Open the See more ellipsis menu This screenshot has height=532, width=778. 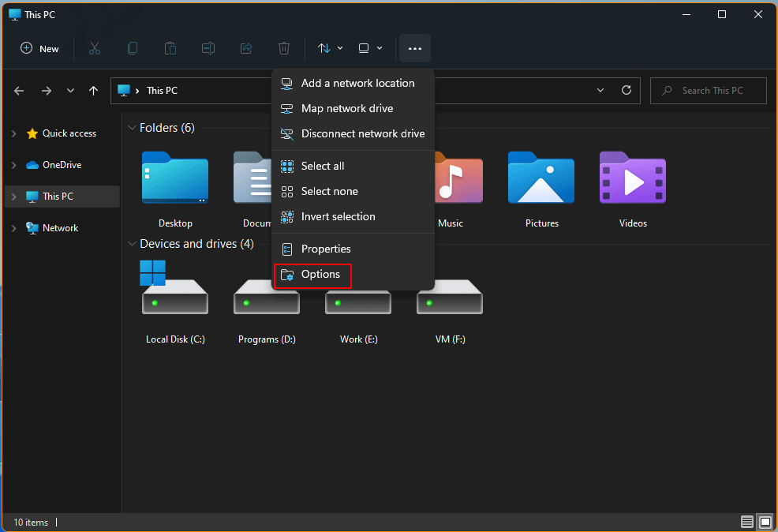click(x=415, y=48)
